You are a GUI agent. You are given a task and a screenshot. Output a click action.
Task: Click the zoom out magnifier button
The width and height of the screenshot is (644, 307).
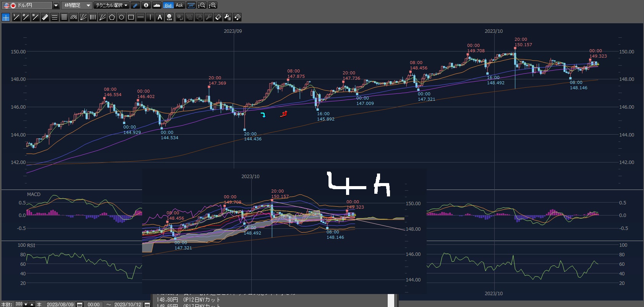pyautogui.click(x=202, y=5)
